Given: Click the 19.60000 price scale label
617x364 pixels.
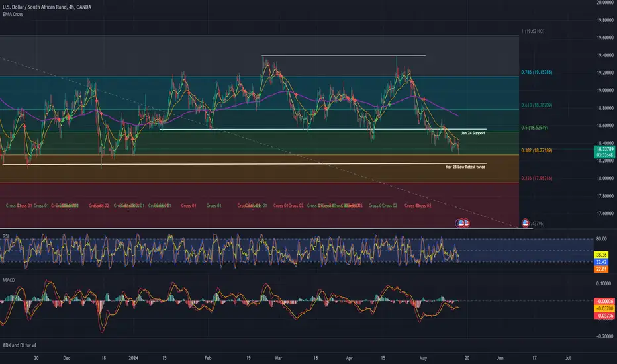Looking at the screenshot, I should tap(605, 38).
